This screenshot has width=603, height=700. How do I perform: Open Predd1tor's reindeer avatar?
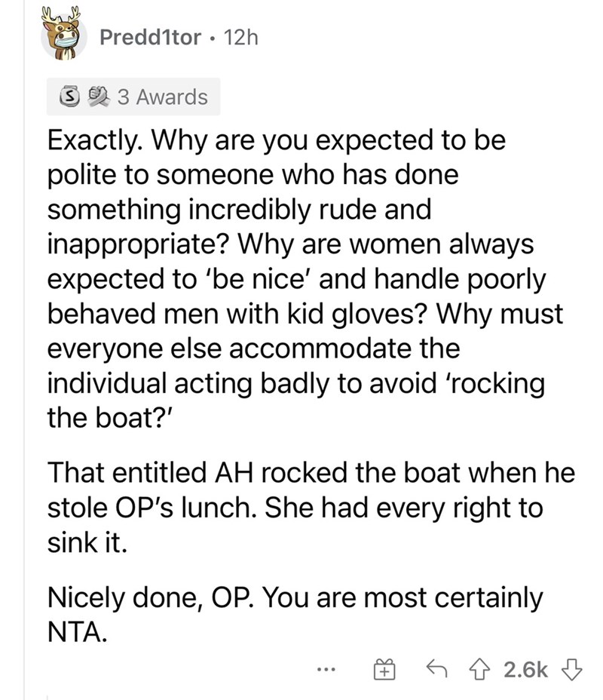click(63, 35)
